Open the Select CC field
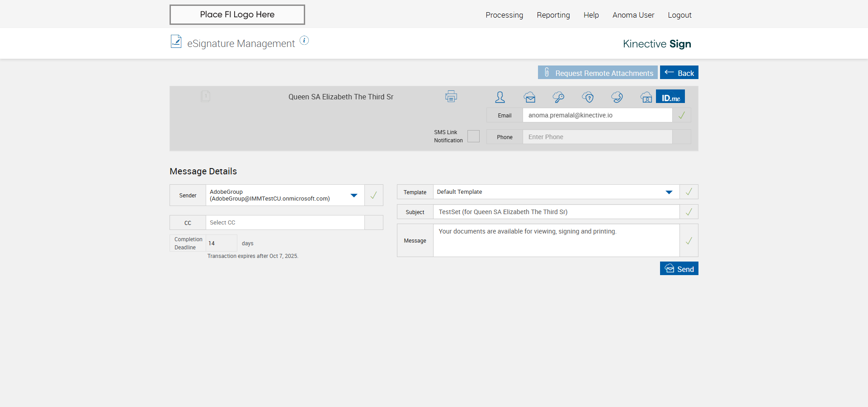Screen dimensions: 868x407 pos(285,223)
